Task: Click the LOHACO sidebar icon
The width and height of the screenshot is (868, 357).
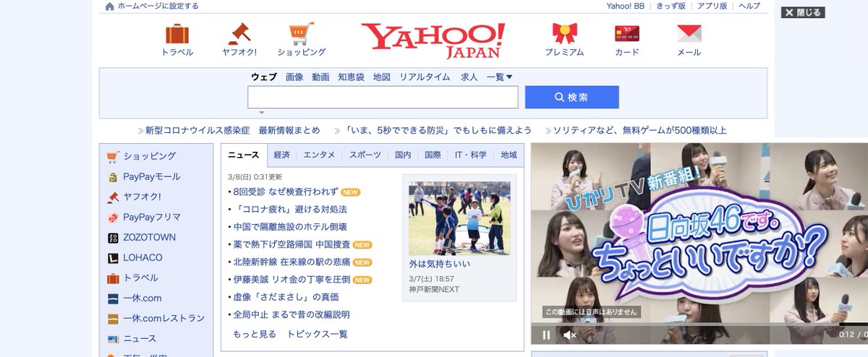Action: (x=113, y=257)
